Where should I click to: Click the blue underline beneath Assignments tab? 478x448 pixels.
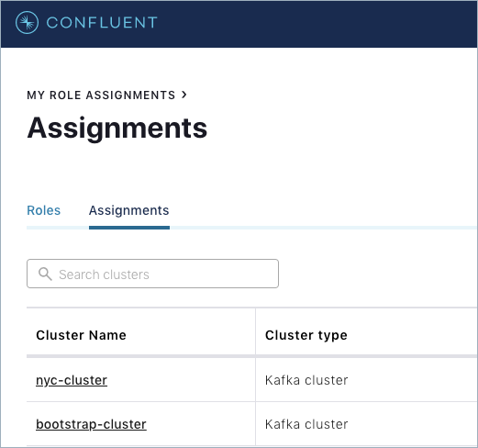(129, 228)
